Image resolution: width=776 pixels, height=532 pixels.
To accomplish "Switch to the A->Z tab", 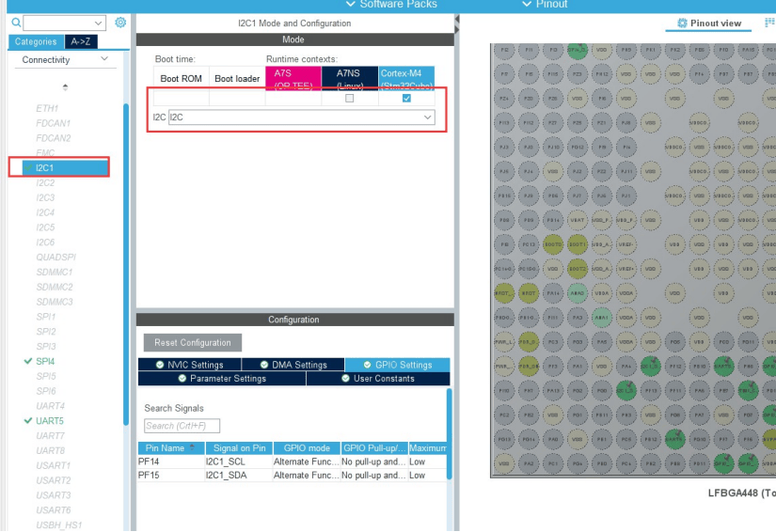I will click(81, 41).
